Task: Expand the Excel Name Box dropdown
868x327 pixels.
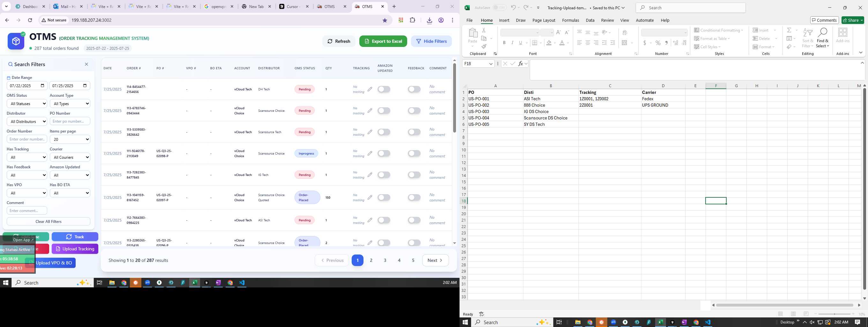Action: [x=490, y=64]
